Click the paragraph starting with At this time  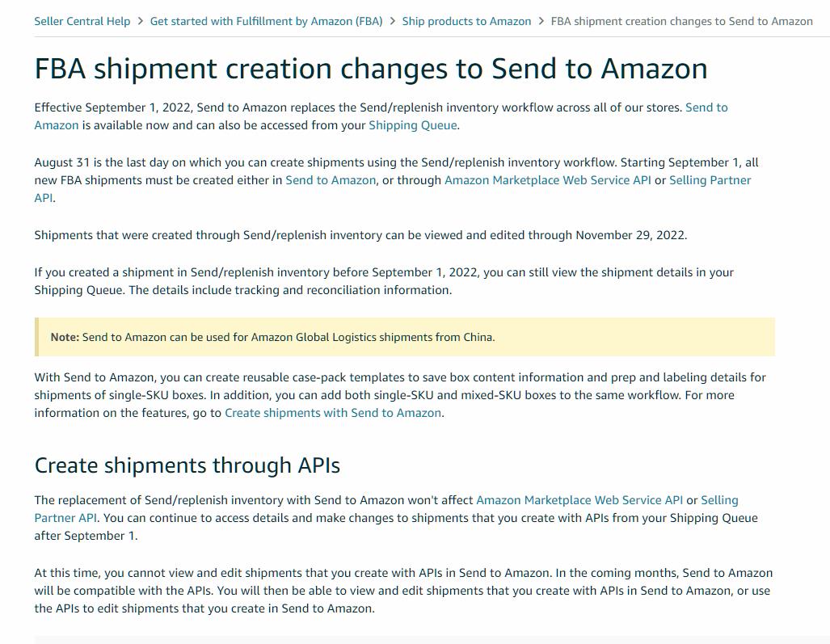click(402, 591)
